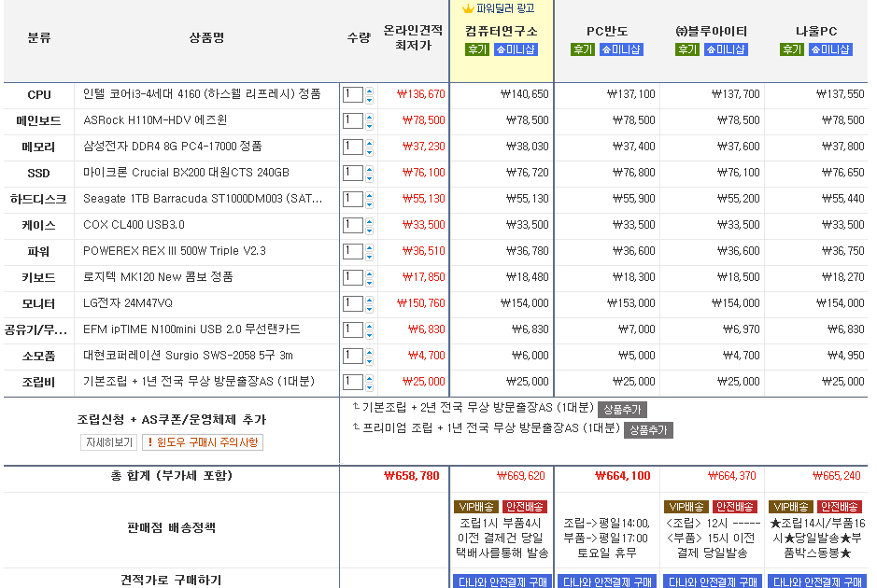Click the 메모리 row quantity input field
This screenshot has height=588, width=877.
352,147
